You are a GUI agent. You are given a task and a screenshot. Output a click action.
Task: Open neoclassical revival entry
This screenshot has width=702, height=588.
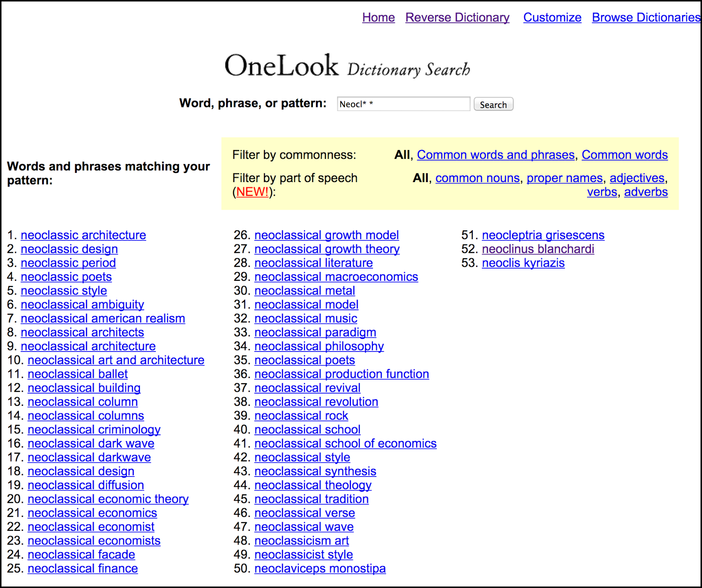click(308, 388)
